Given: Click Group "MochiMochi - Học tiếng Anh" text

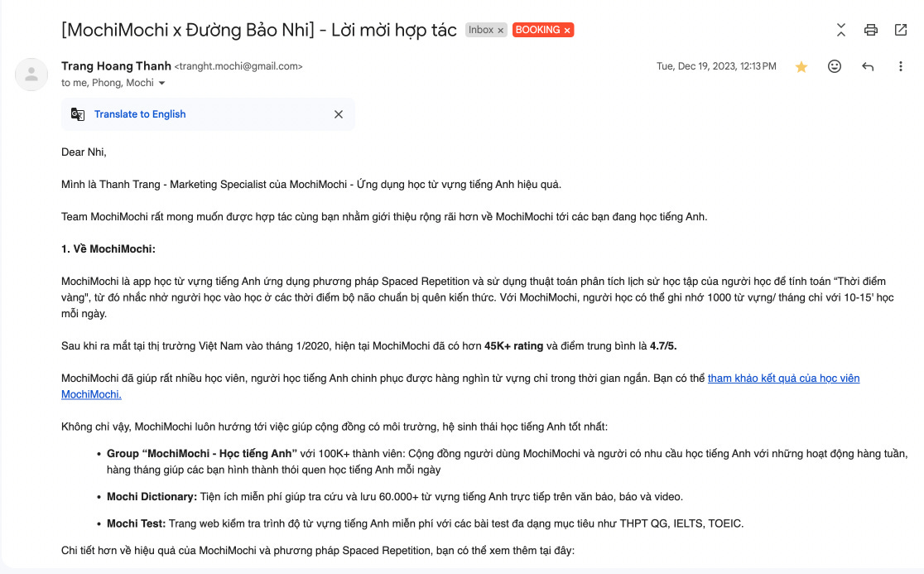Looking at the screenshot, I should coord(201,454).
